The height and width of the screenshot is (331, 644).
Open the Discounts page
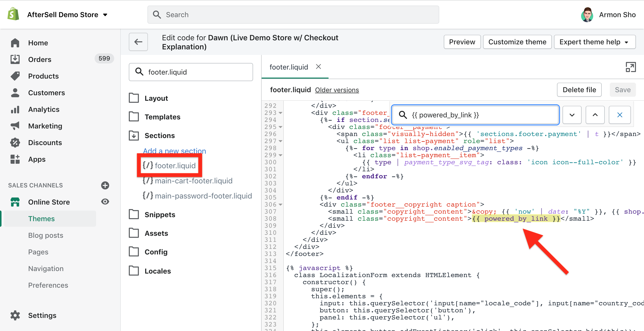tap(45, 143)
